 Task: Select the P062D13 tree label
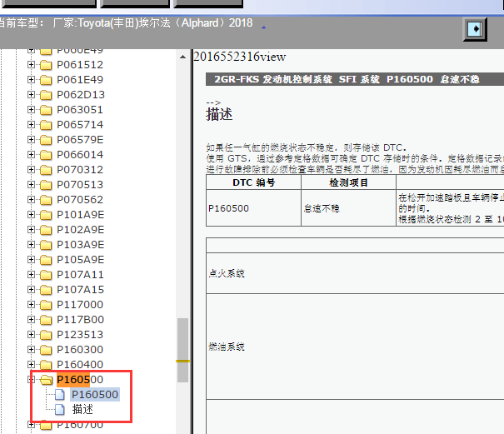click(x=81, y=94)
